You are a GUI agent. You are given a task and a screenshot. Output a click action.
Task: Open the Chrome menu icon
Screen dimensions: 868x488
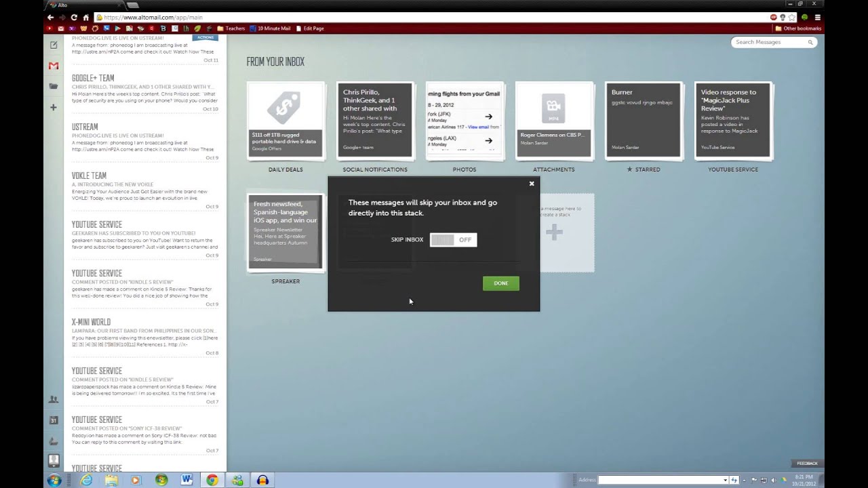pos(818,17)
